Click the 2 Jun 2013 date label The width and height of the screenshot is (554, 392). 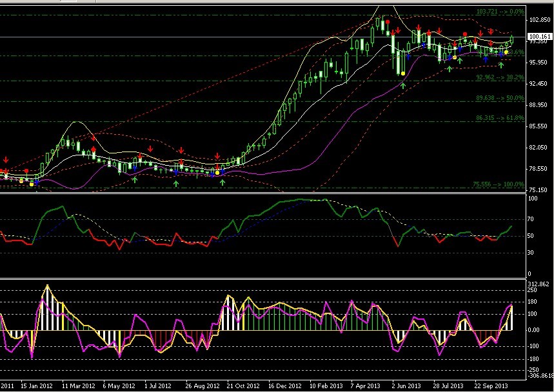click(x=407, y=386)
